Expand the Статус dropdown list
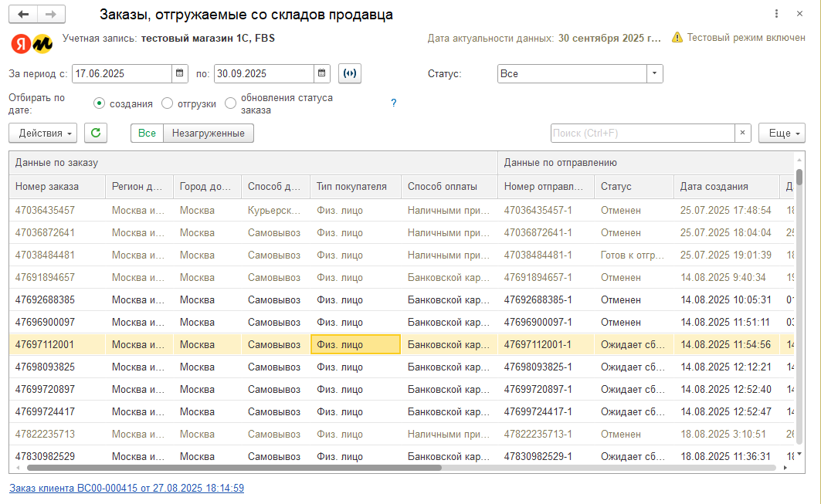821x504 pixels. [x=654, y=73]
